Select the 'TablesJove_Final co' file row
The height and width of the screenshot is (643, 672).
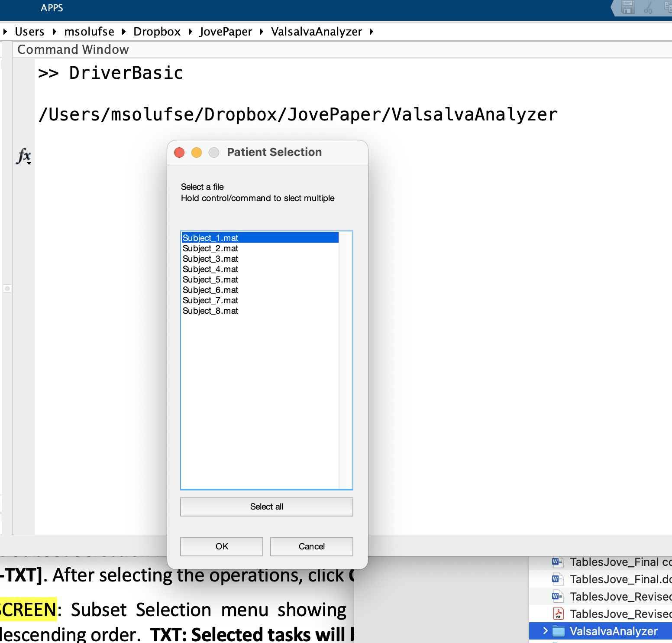tap(601, 562)
